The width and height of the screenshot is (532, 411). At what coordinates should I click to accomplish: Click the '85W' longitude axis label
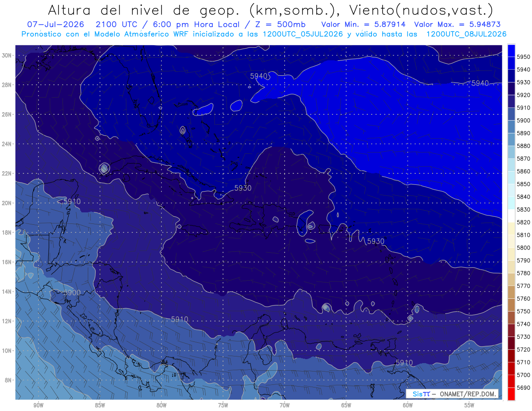tap(100, 405)
